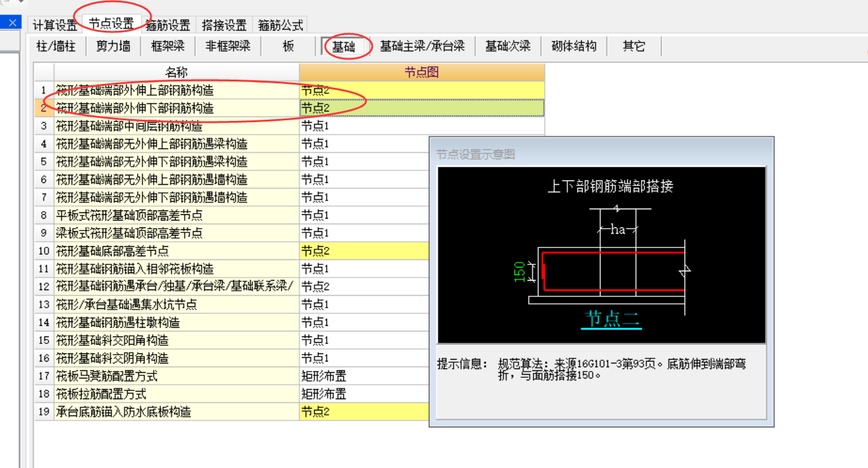
Task: Open the 搭接设置 tab
Action: point(224,25)
